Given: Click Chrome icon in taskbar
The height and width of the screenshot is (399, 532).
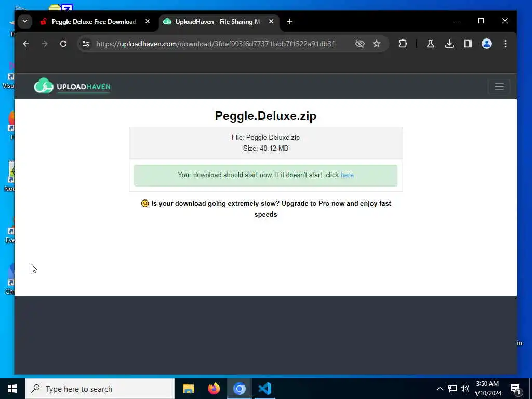Looking at the screenshot, I should (x=239, y=389).
